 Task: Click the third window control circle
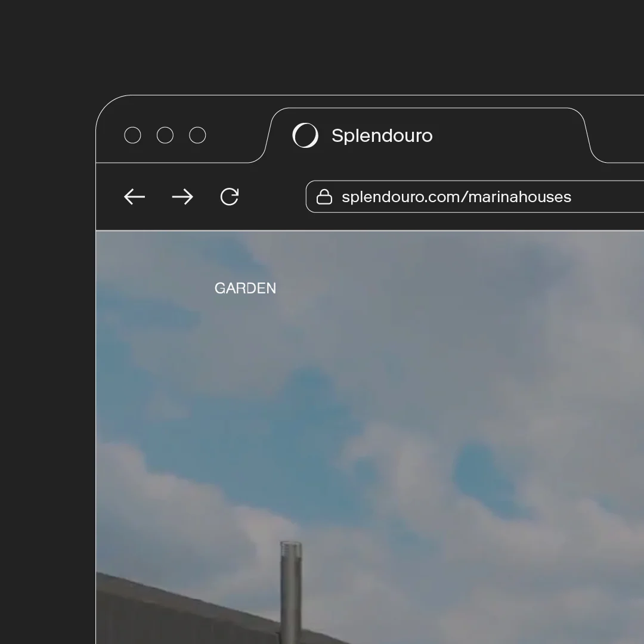(x=197, y=135)
